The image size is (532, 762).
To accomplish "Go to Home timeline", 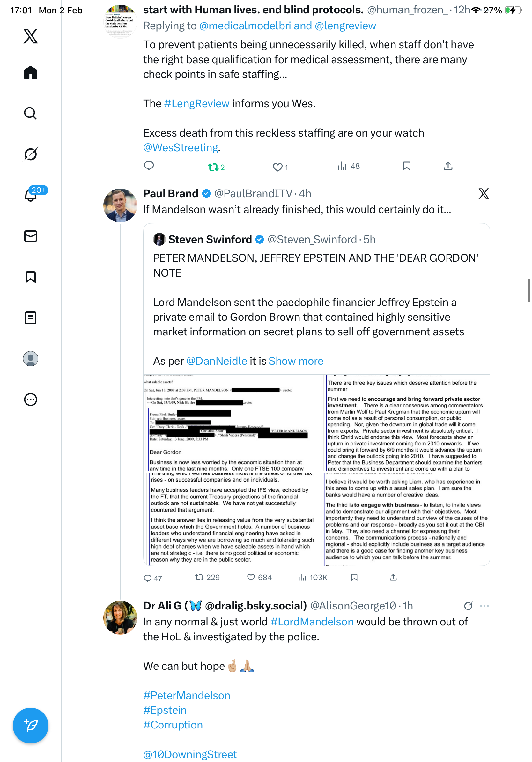I will 31,73.
